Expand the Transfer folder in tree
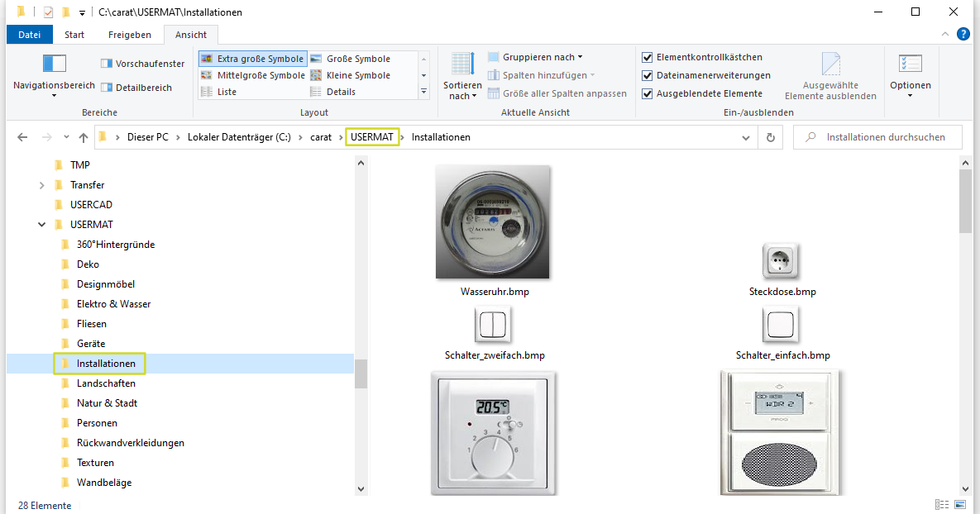Screen dimensions: 980x514 [42, 185]
